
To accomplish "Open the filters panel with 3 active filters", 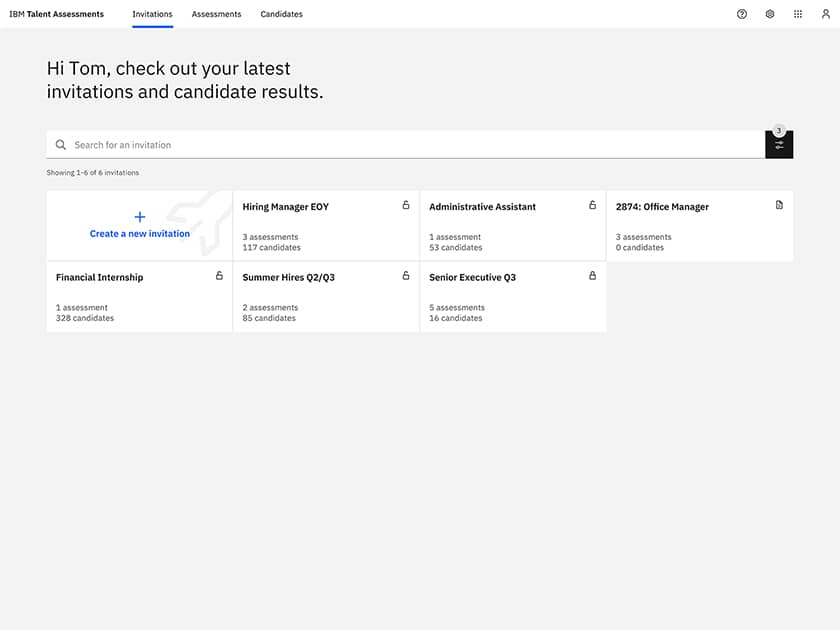I will tap(779, 144).
